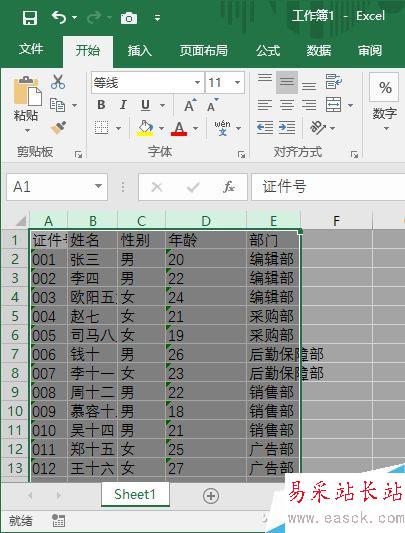Switch to the 开始 ribbon tab
This screenshot has width=405, height=533.
[x=87, y=50]
